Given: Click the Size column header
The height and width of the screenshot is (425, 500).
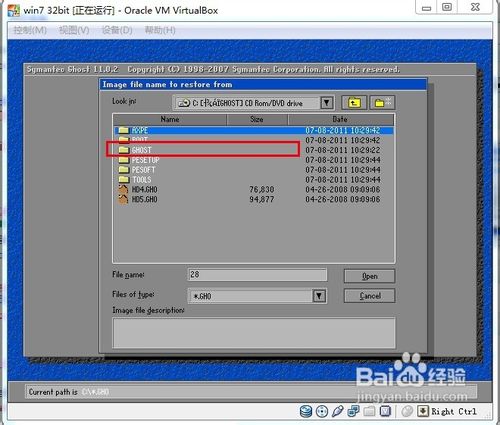Looking at the screenshot, I should pyautogui.click(x=257, y=119).
